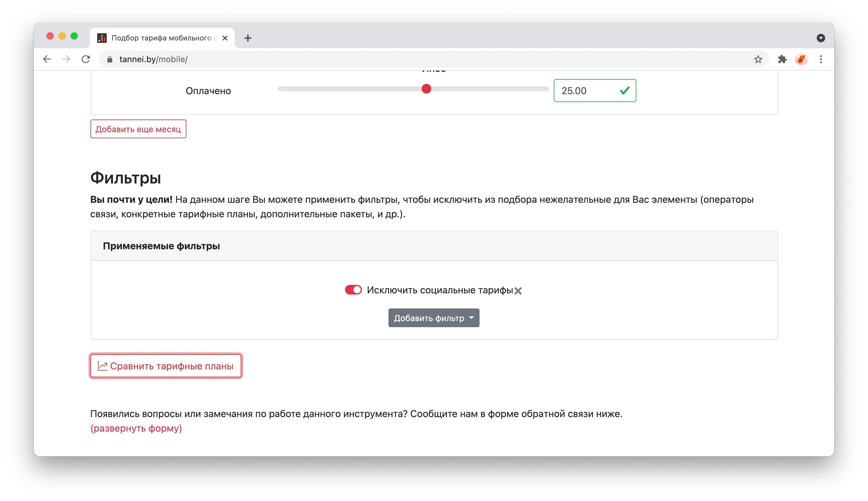The width and height of the screenshot is (868, 501).
Task: Click the Оплачено slider handle
Action: coord(426,89)
